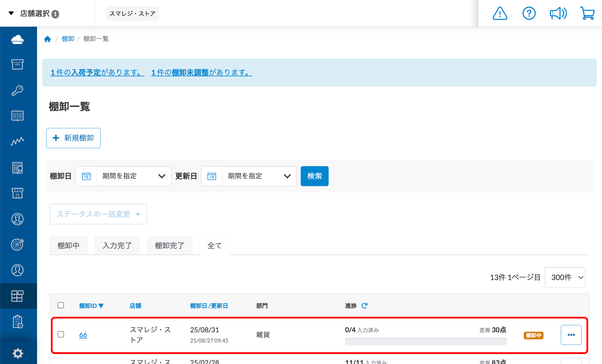
Task: Open the shopping cart icon
Action: coord(587,14)
